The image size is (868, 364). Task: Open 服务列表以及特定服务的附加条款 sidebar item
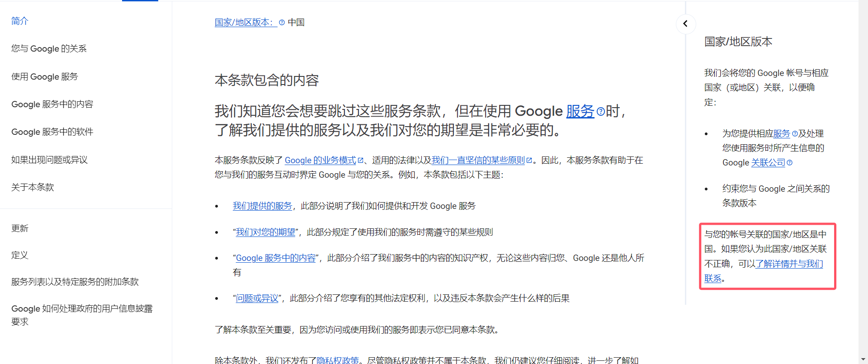[x=75, y=282]
